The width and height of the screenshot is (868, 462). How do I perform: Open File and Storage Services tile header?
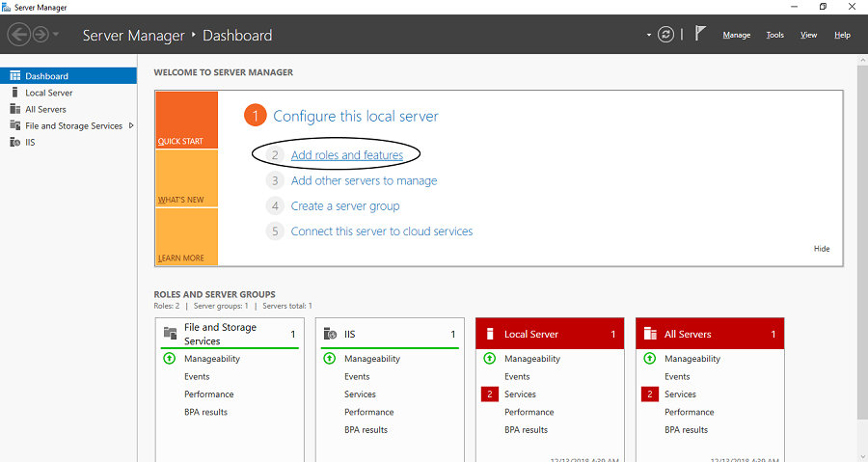(230, 334)
